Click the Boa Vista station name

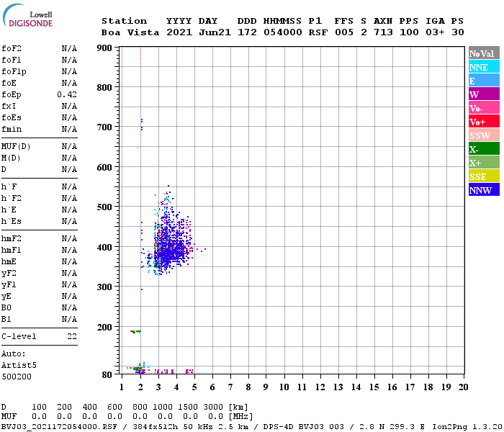[130, 32]
